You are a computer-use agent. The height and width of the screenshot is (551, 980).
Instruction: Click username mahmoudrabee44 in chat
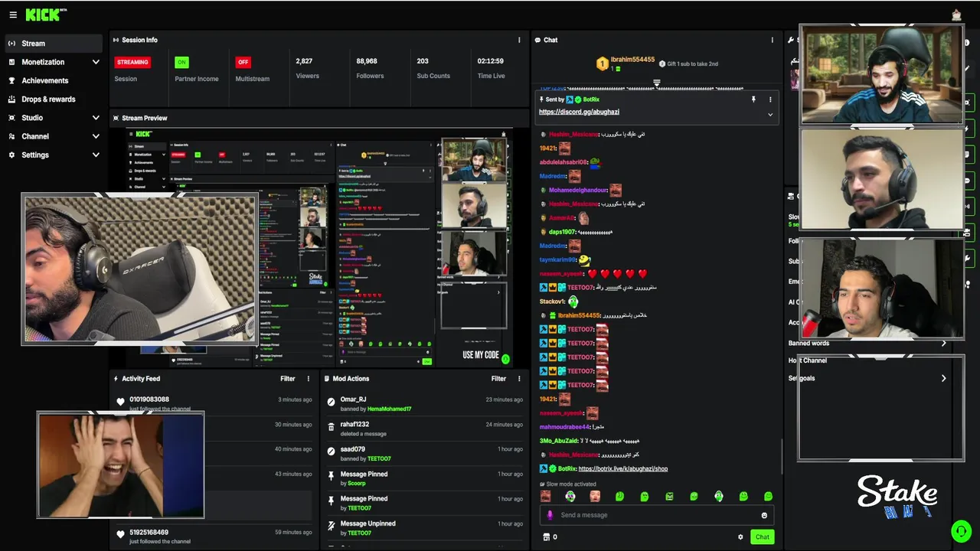point(564,427)
